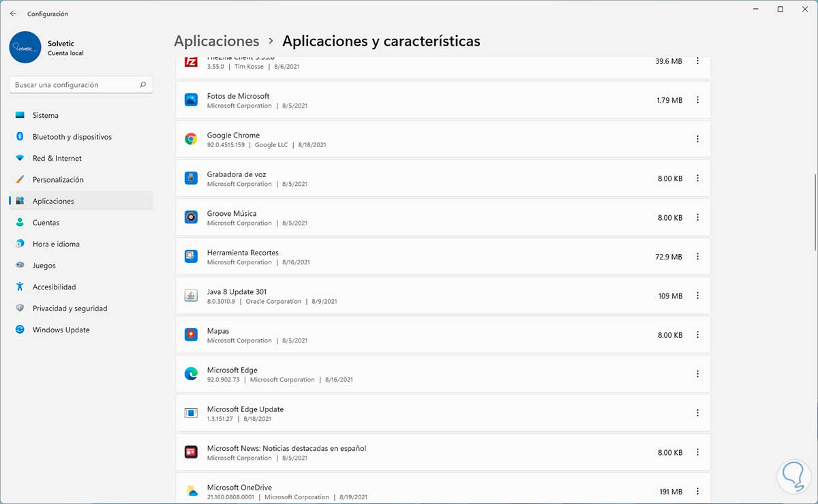Show more options for Microsoft Edge Update

coord(697,413)
